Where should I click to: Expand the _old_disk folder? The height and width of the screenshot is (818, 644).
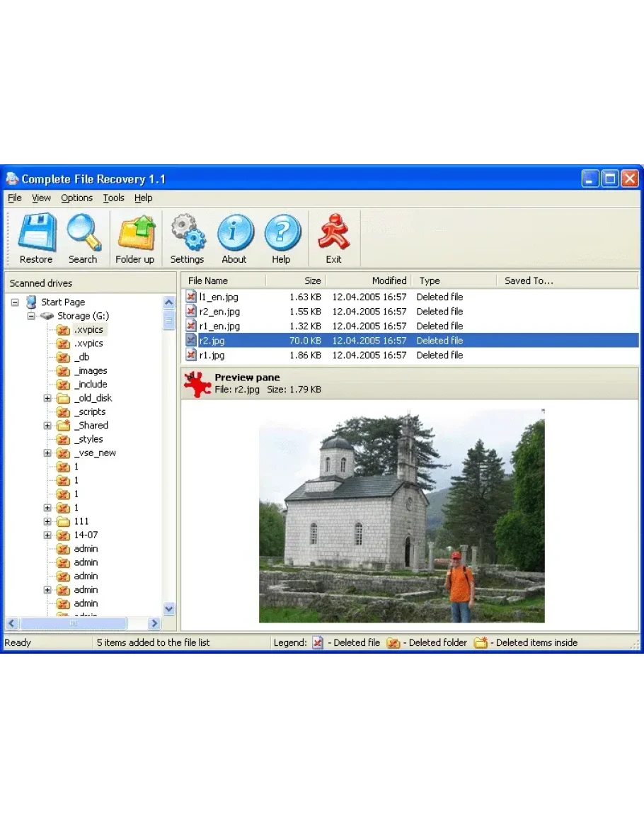(x=47, y=398)
